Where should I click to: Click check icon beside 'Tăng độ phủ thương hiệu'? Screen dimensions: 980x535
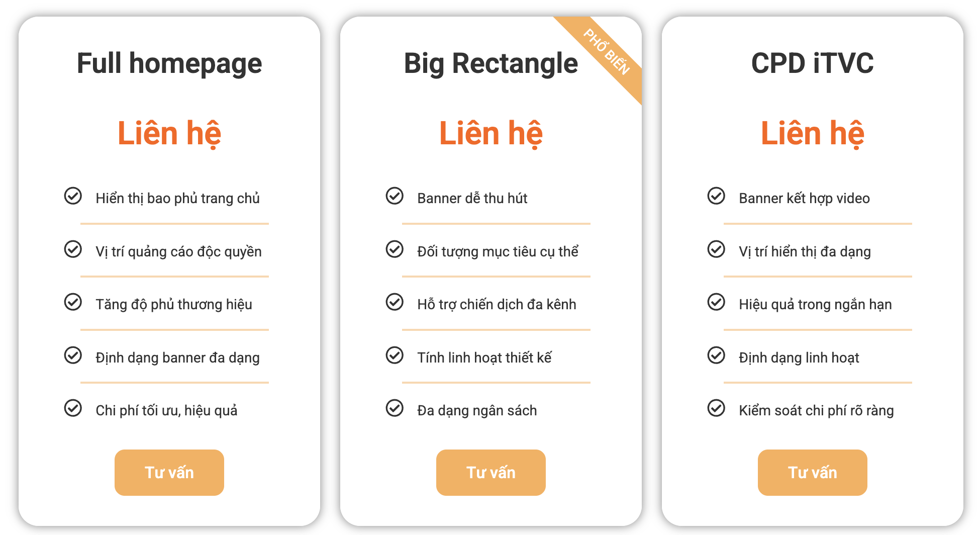pos(73,302)
